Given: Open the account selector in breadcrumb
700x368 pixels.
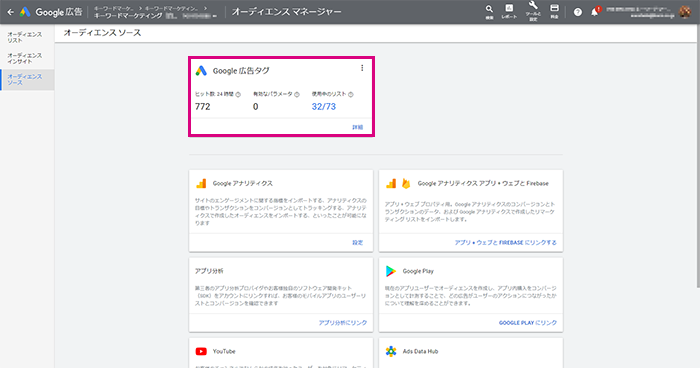Looking at the screenshot, I should (155, 16).
